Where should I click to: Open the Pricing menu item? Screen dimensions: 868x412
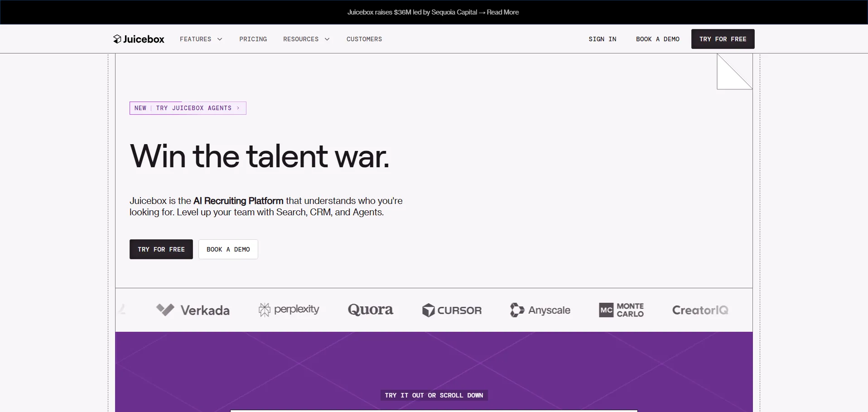coord(253,39)
